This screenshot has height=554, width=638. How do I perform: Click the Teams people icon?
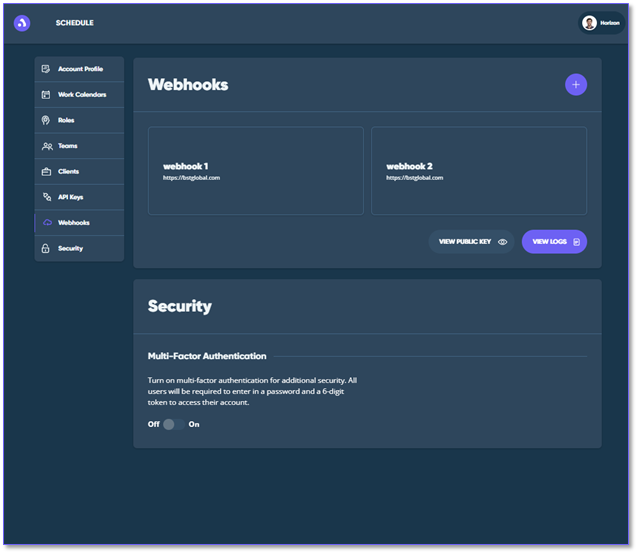click(x=46, y=146)
